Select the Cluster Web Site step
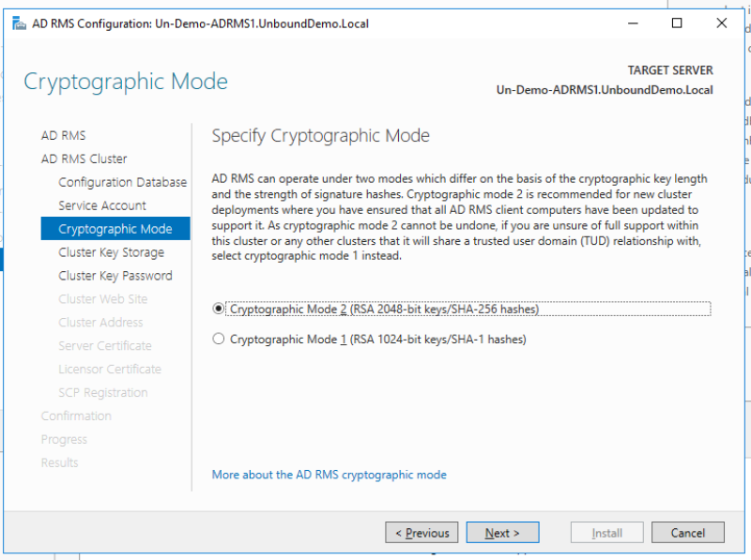Viewport: 751px width, 560px height. point(103,299)
